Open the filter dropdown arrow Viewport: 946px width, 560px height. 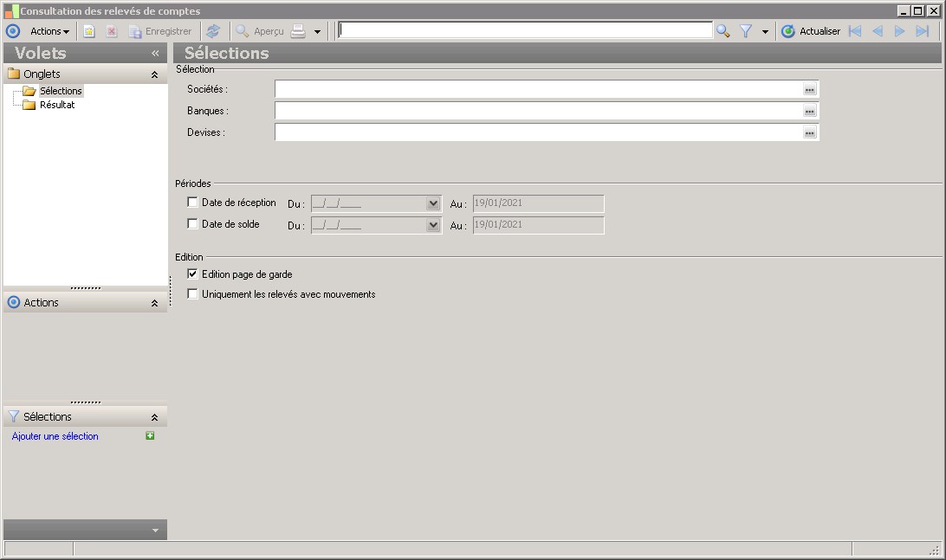[x=765, y=32]
